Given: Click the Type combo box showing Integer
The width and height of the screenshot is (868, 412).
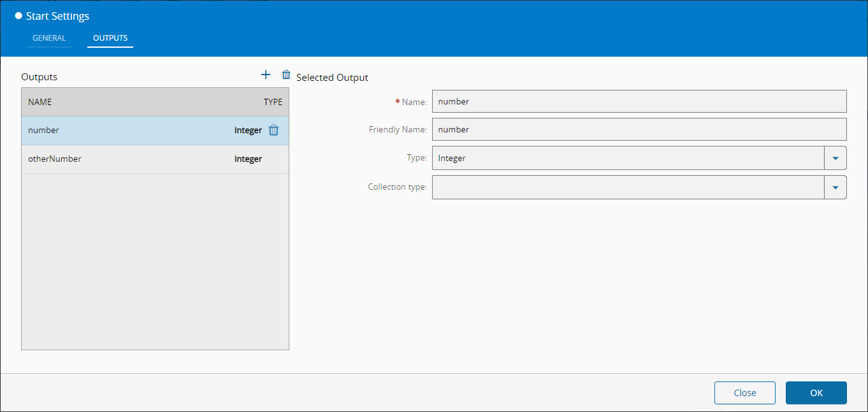Looking at the screenshot, I should pos(628,159).
